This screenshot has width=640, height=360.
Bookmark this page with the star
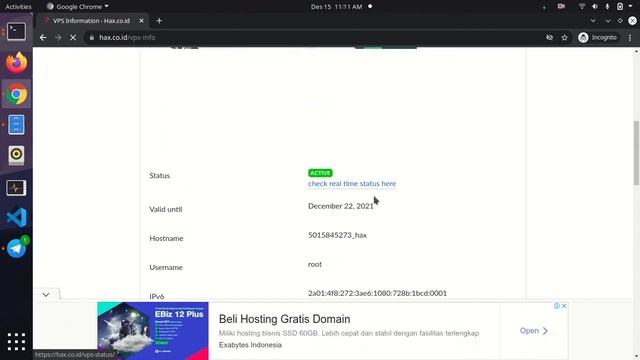pyautogui.click(x=564, y=38)
